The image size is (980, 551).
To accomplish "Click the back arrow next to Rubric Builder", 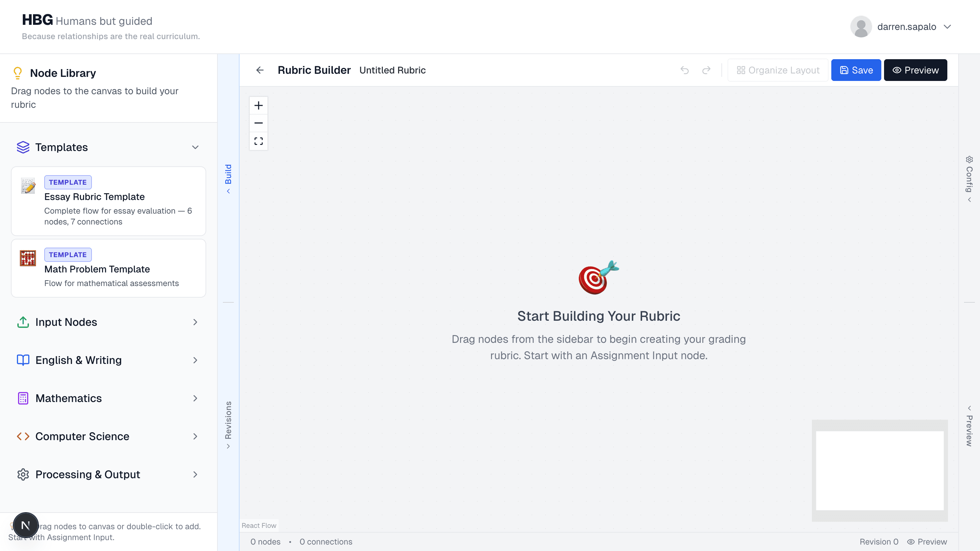I will coord(259,70).
